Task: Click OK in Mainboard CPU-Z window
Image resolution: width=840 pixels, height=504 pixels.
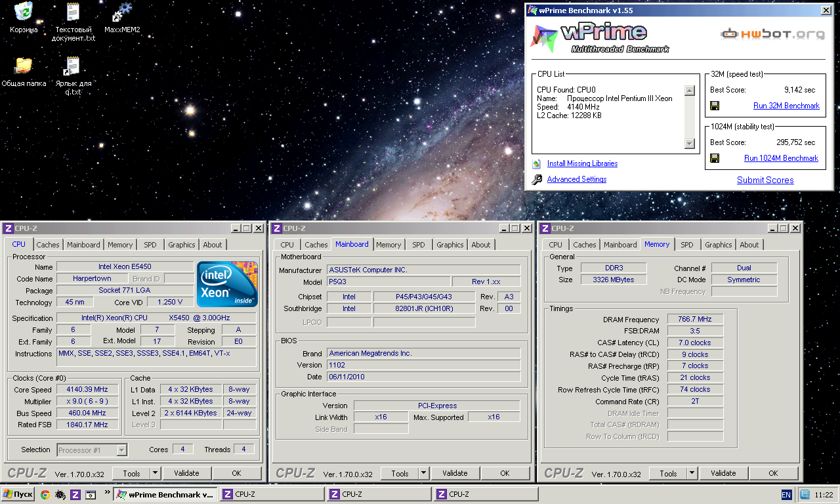Action: tap(505, 473)
